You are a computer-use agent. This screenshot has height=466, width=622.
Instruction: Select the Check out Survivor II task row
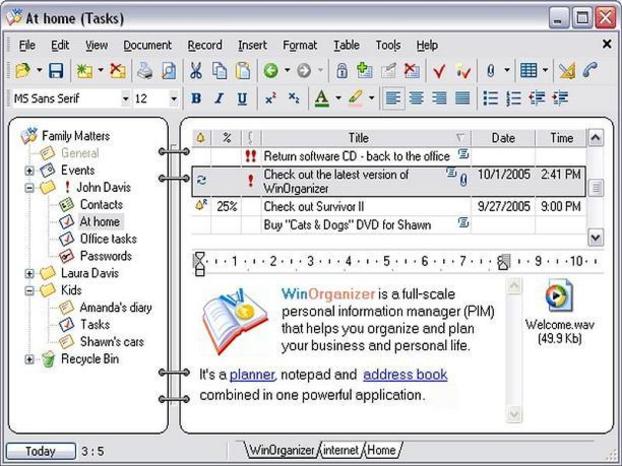(x=389, y=206)
